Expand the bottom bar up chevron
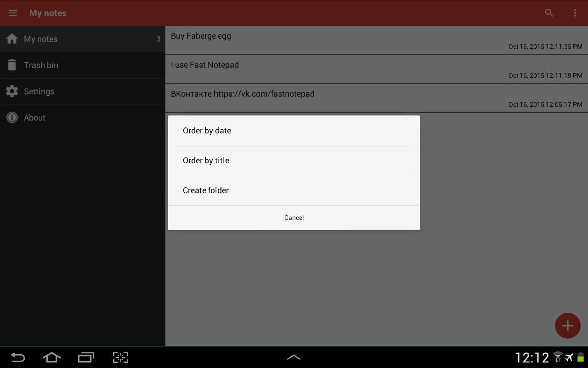The width and height of the screenshot is (588, 368). [294, 357]
